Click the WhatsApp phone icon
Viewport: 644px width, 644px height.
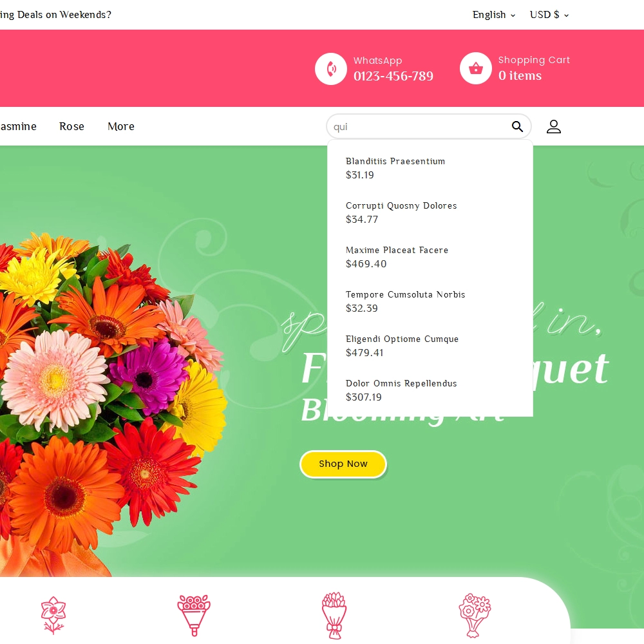click(330, 69)
